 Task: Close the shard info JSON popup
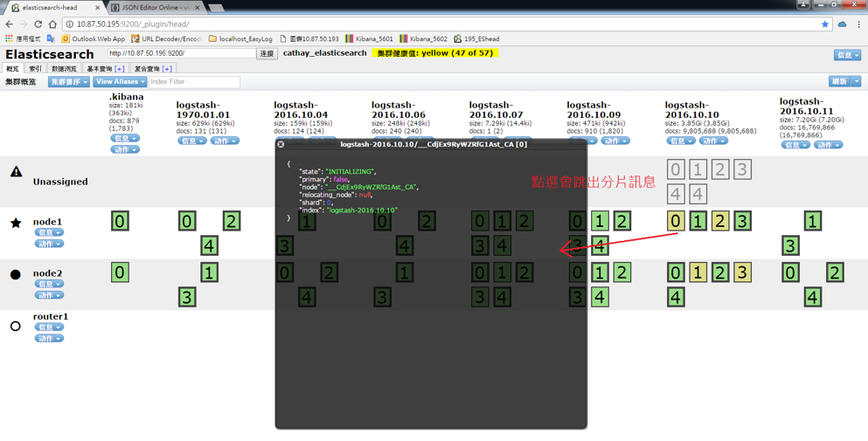click(281, 144)
